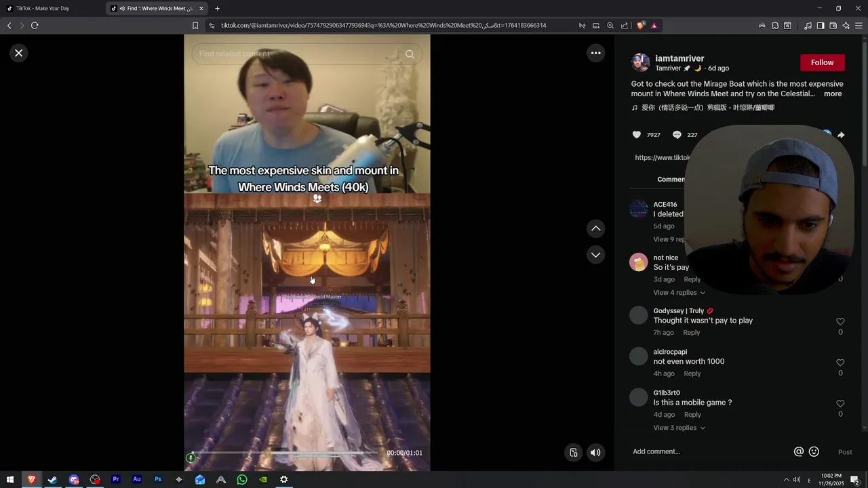Like Godyssey's comment with heart icon
Image resolution: width=868 pixels, height=488 pixels.
[840, 321]
